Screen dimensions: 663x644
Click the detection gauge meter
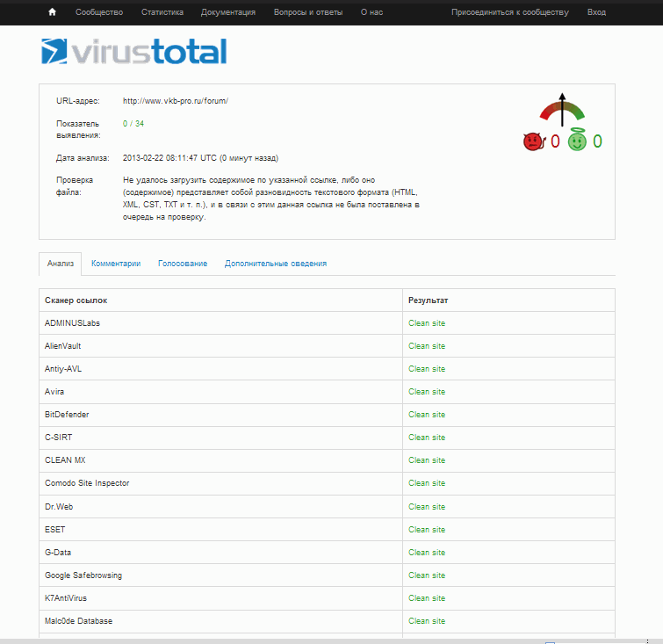click(562, 110)
